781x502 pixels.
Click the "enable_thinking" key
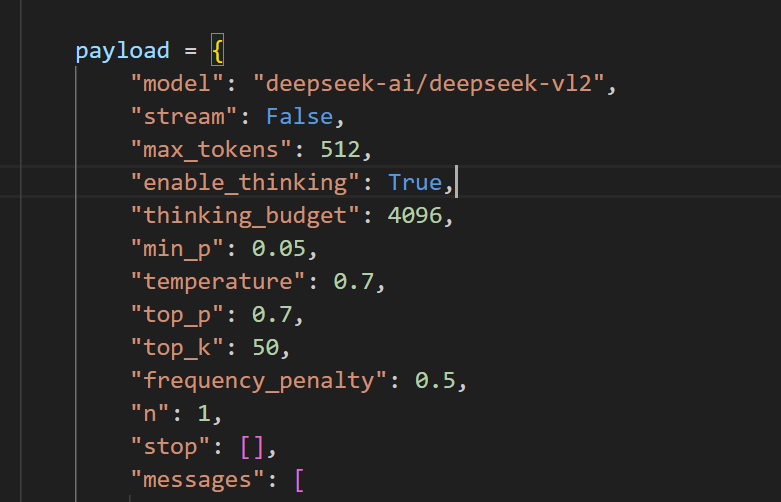[245, 182]
